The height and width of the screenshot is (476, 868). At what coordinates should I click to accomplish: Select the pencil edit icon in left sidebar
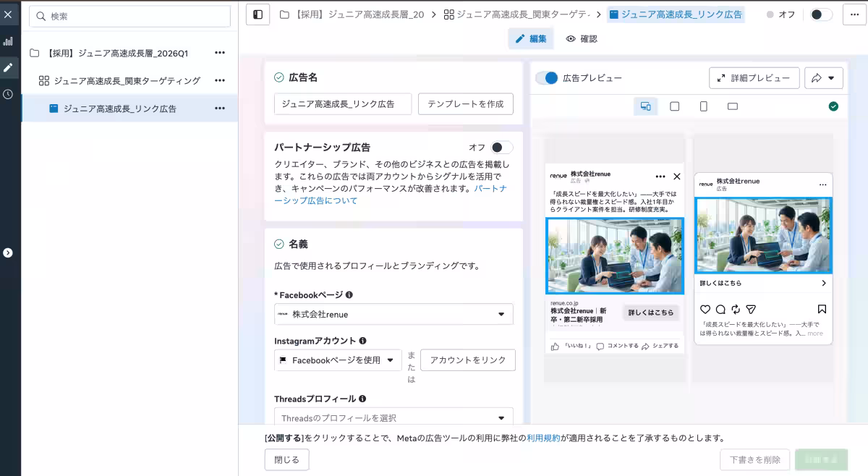pos(9,67)
